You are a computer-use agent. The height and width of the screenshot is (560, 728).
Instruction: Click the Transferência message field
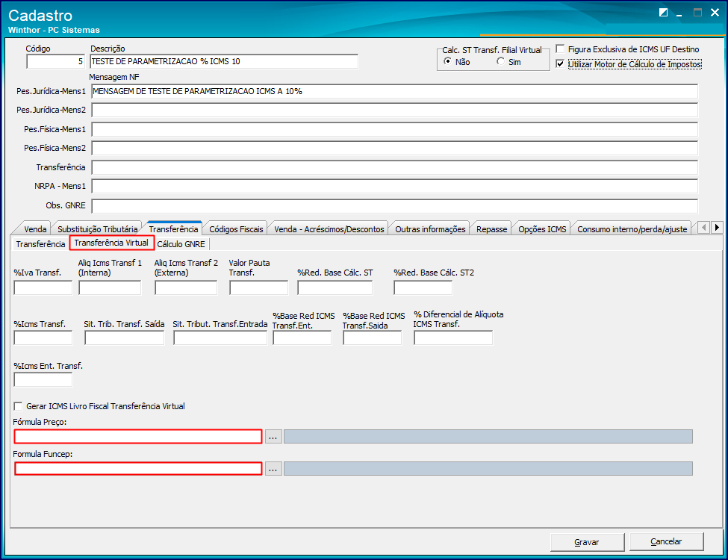[395, 168]
